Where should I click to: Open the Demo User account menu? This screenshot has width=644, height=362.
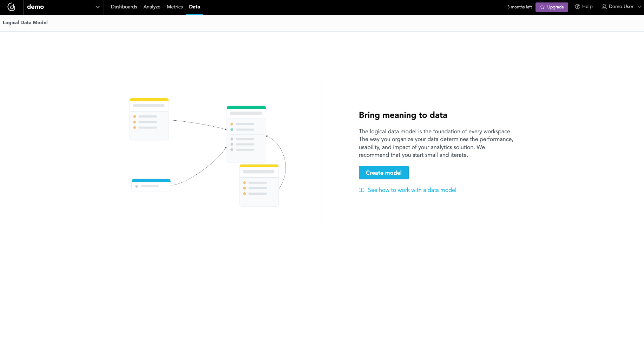tap(622, 7)
